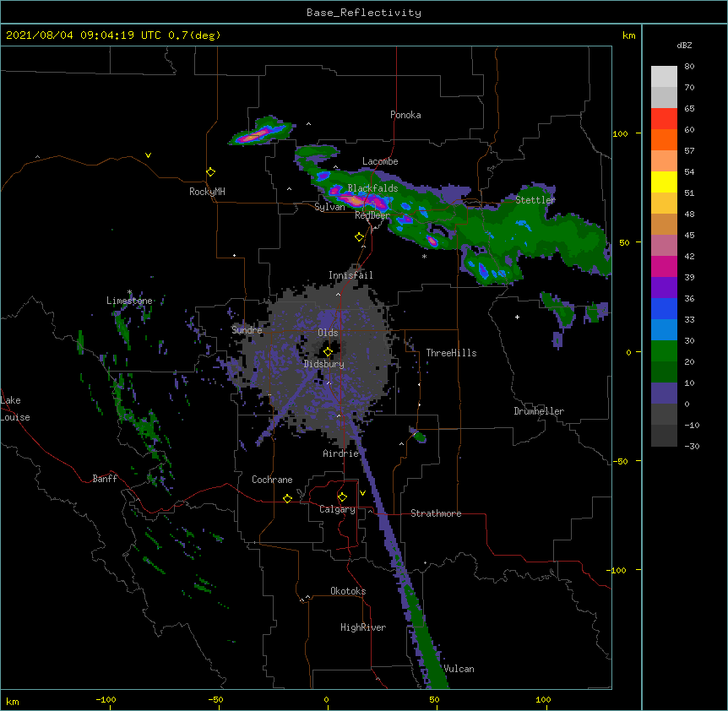Click the Didsbury town label

tap(324, 364)
